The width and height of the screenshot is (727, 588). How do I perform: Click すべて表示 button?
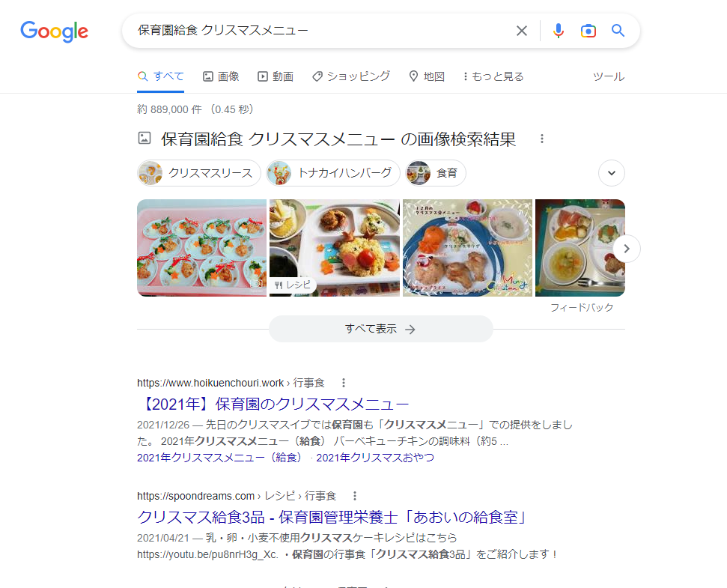(x=380, y=329)
